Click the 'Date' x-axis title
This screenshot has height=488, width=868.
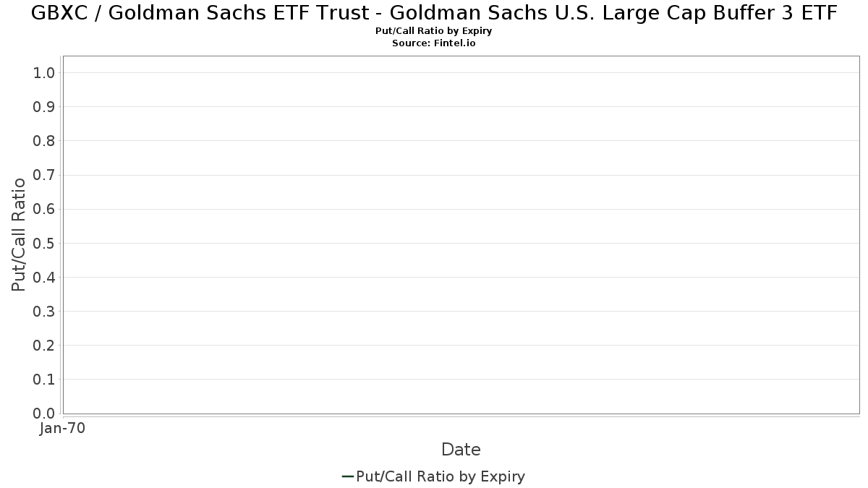[x=461, y=450]
